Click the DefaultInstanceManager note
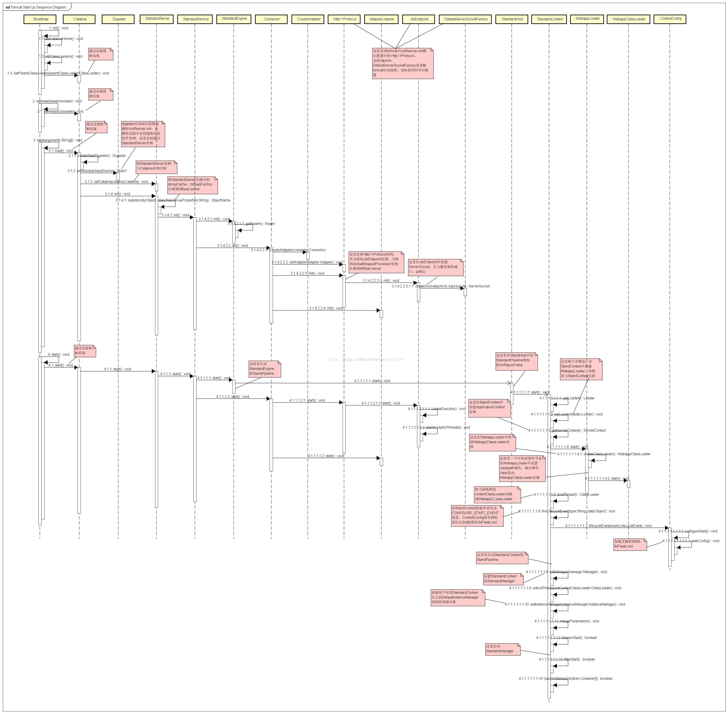 458,597
